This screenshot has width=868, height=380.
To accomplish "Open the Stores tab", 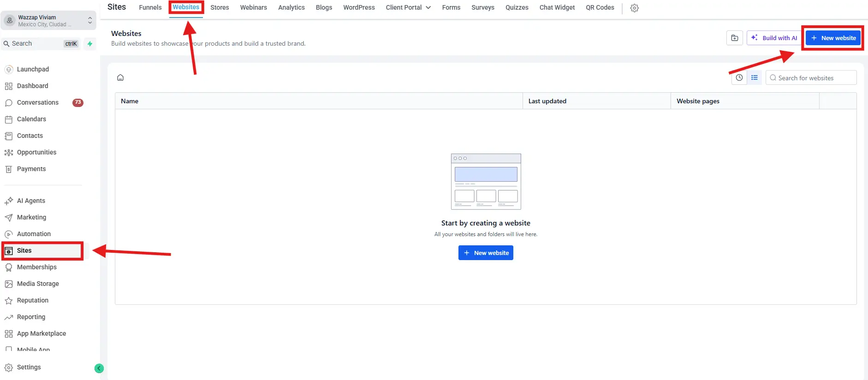I will pyautogui.click(x=220, y=7).
